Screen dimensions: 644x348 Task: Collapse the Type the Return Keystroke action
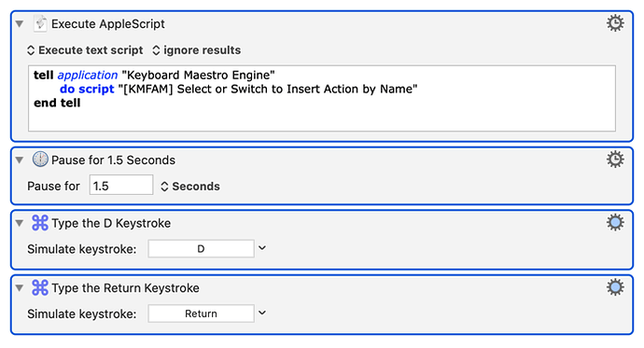20,288
